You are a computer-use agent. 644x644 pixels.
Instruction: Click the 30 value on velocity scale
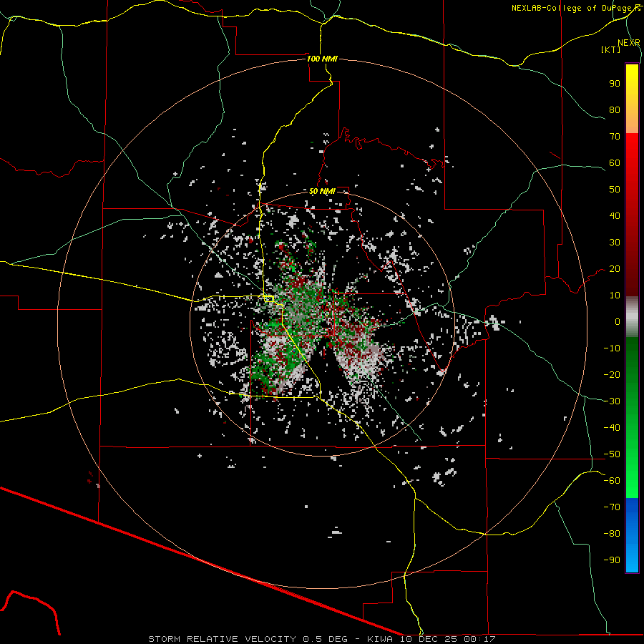pyautogui.click(x=615, y=243)
